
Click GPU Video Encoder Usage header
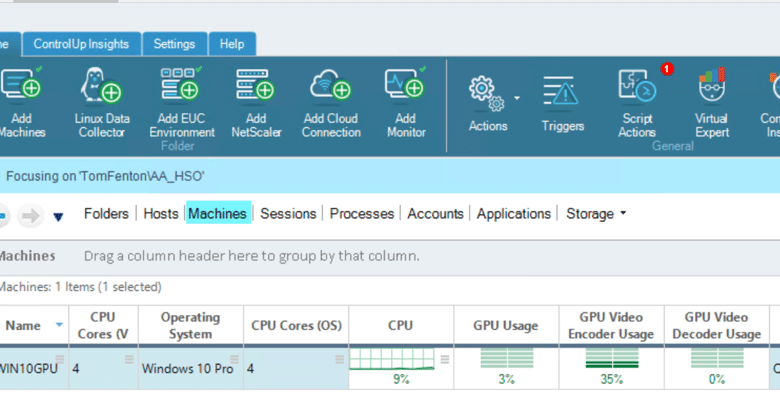point(611,325)
